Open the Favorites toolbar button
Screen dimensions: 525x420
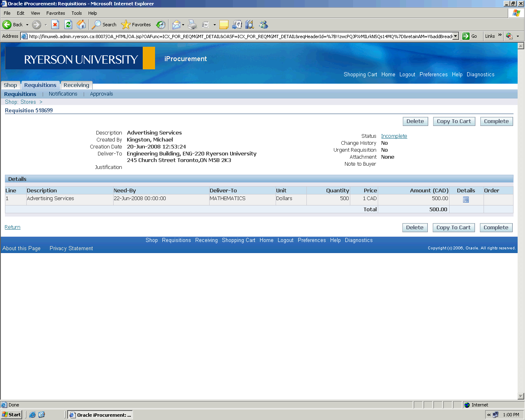(136, 25)
